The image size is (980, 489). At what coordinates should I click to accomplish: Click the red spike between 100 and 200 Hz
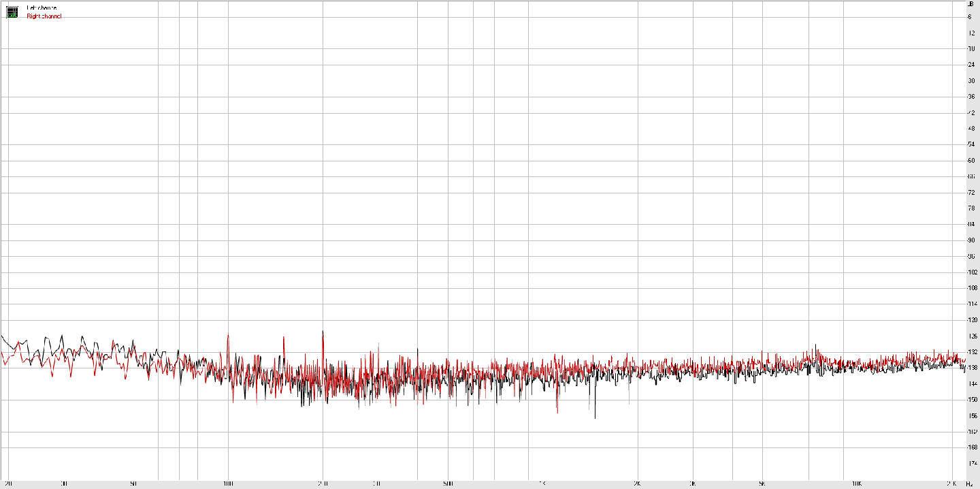[283, 338]
